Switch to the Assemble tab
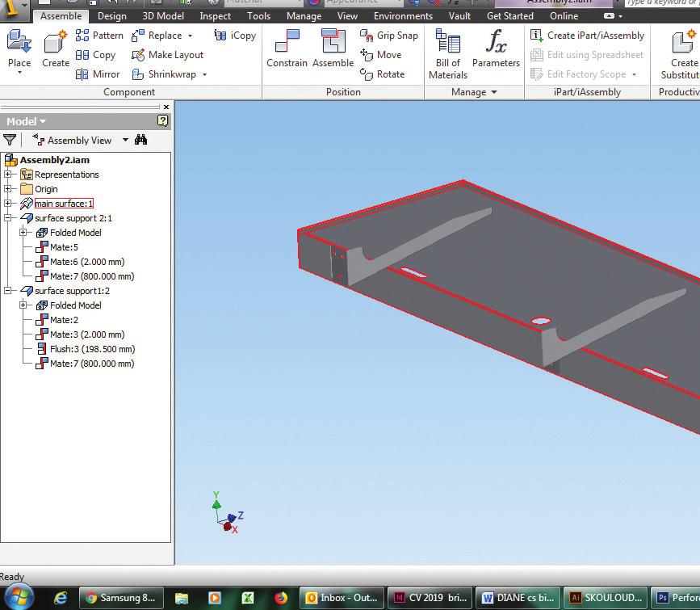The image size is (700, 610). pos(61,16)
